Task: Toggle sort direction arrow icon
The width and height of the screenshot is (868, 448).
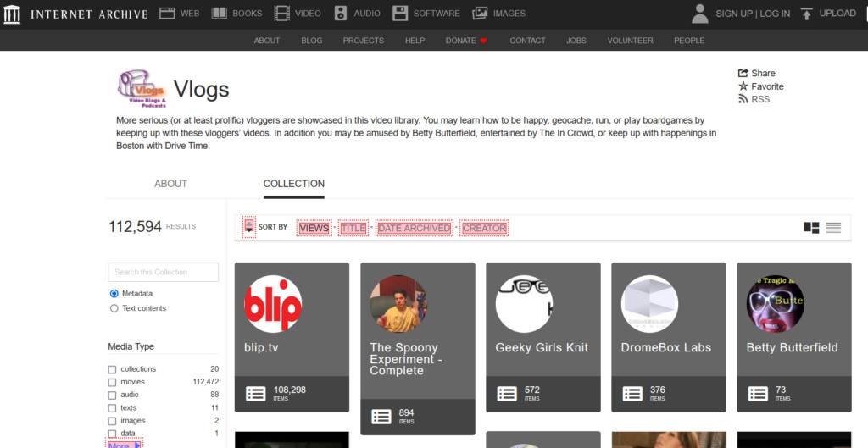Action: 249,227
